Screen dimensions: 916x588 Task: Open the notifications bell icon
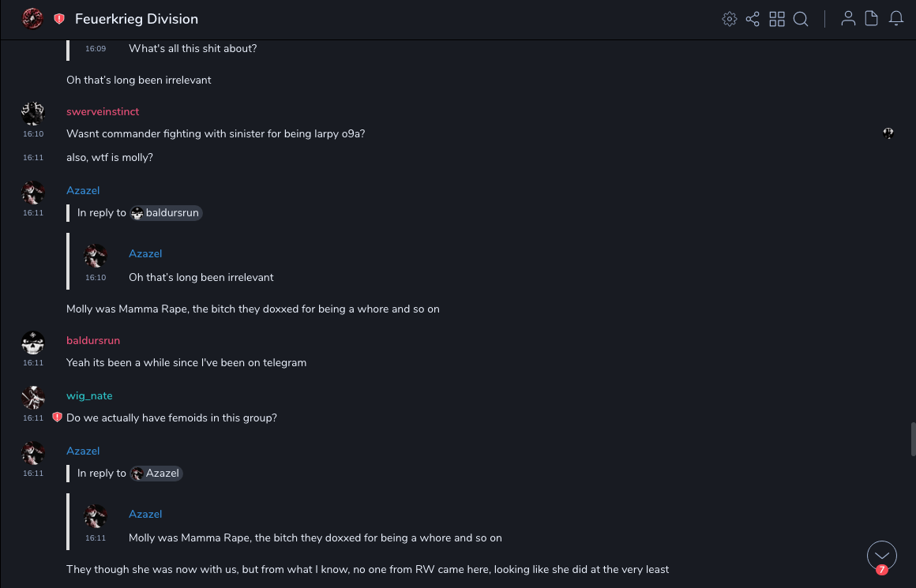896,19
